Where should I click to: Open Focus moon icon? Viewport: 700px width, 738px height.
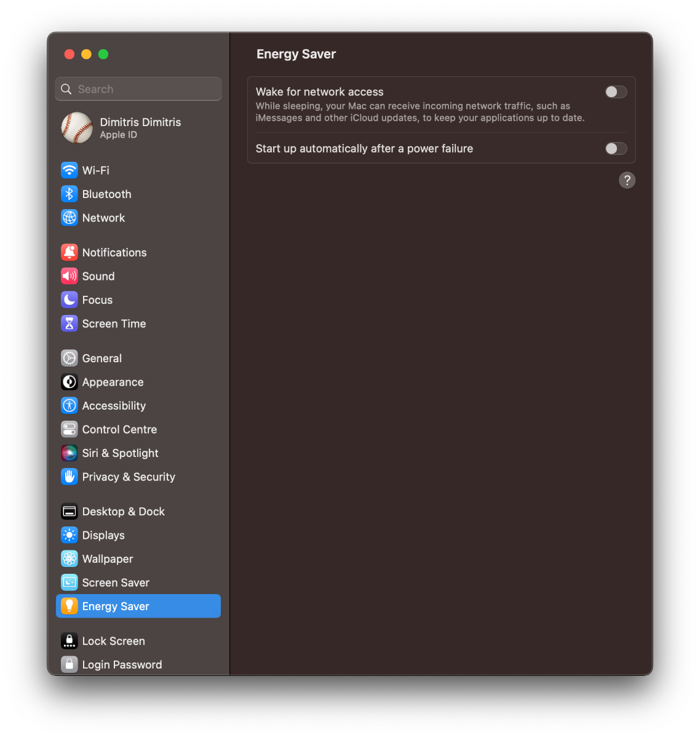tap(70, 300)
